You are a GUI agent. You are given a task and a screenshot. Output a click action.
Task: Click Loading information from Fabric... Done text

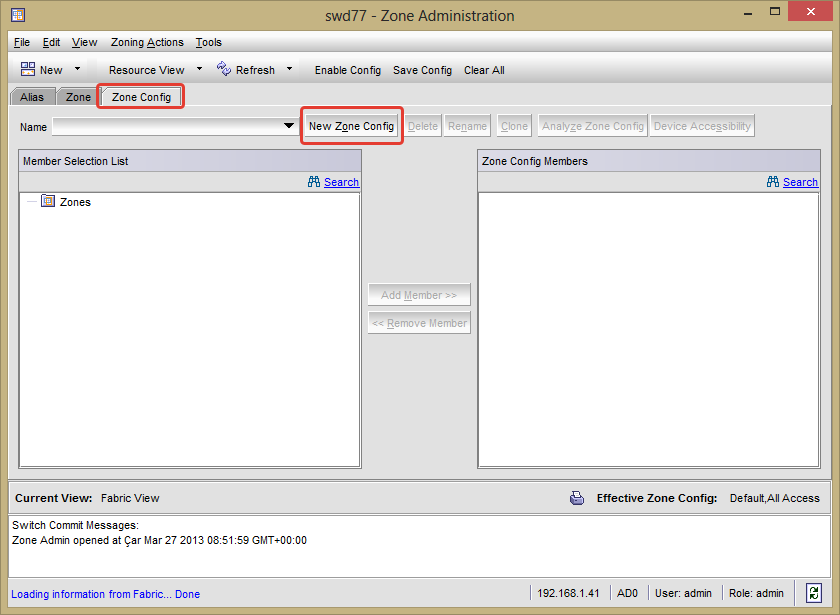point(106,594)
